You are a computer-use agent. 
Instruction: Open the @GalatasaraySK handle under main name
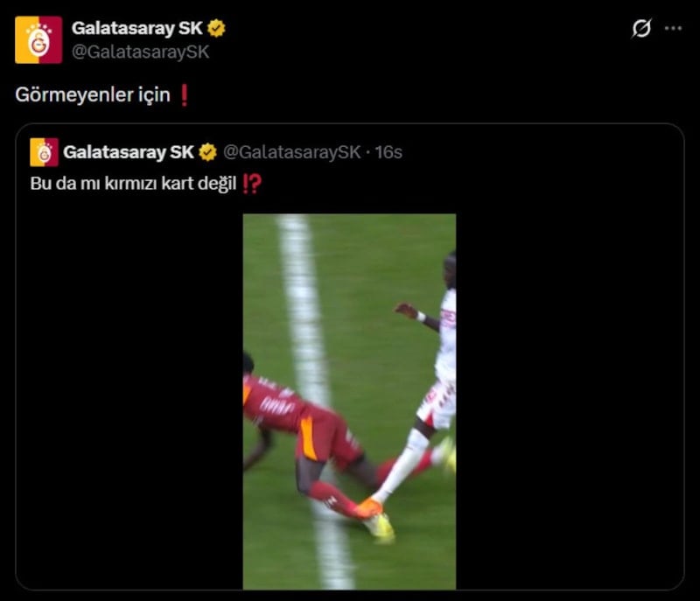(141, 52)
